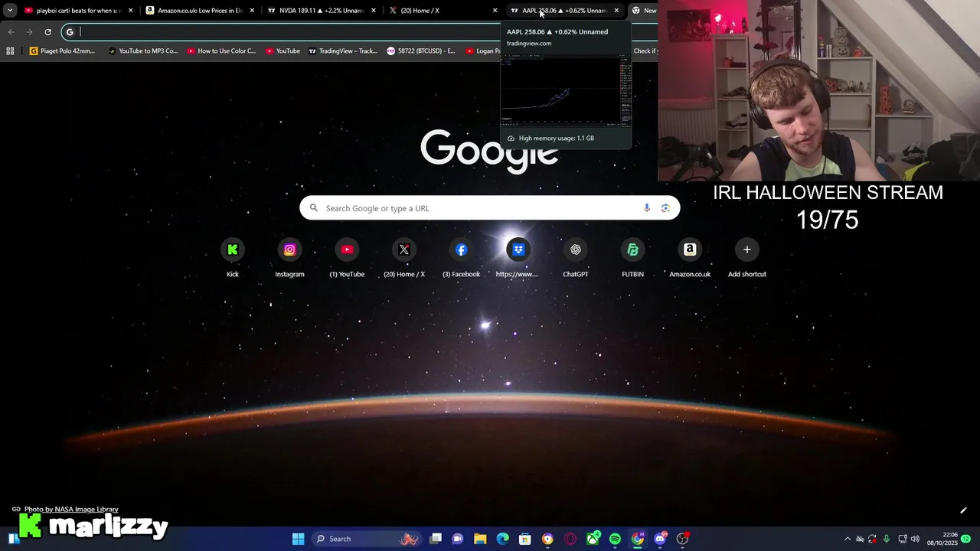This screenshot has height=551, width=980.
Task: Close the NVDA 189.11 tab
Action: pos(374,11)
